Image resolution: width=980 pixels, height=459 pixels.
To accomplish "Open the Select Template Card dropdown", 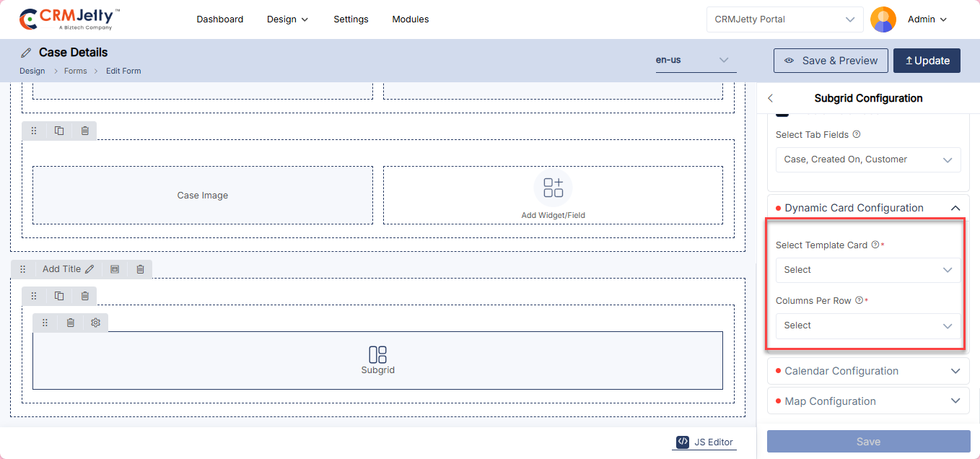I will (x=867, y=270).
